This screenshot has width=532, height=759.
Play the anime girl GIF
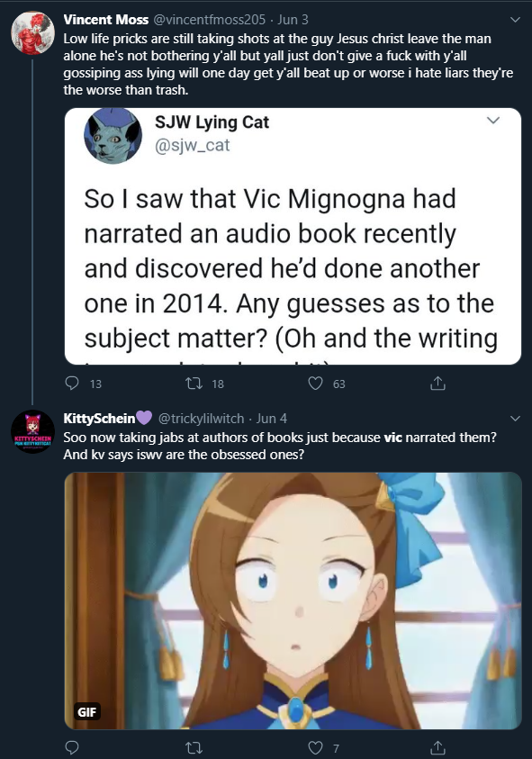(x=293, y=601)
